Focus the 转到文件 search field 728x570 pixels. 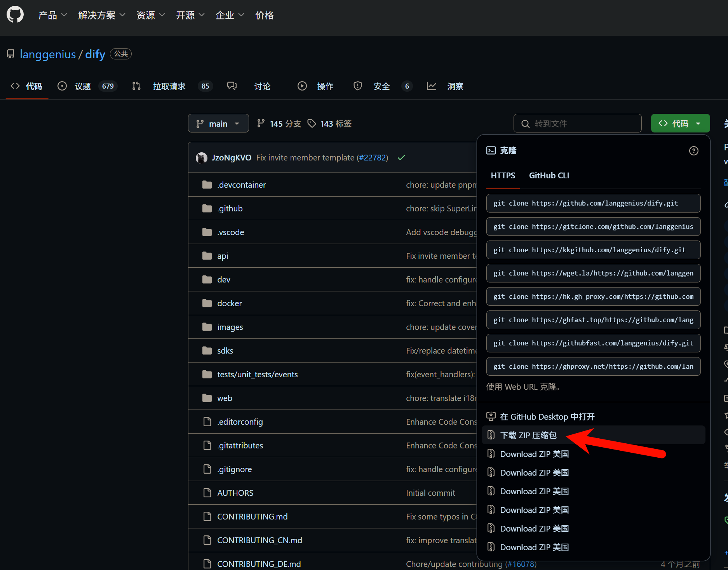pyautogui.click(x=577, y=123)
